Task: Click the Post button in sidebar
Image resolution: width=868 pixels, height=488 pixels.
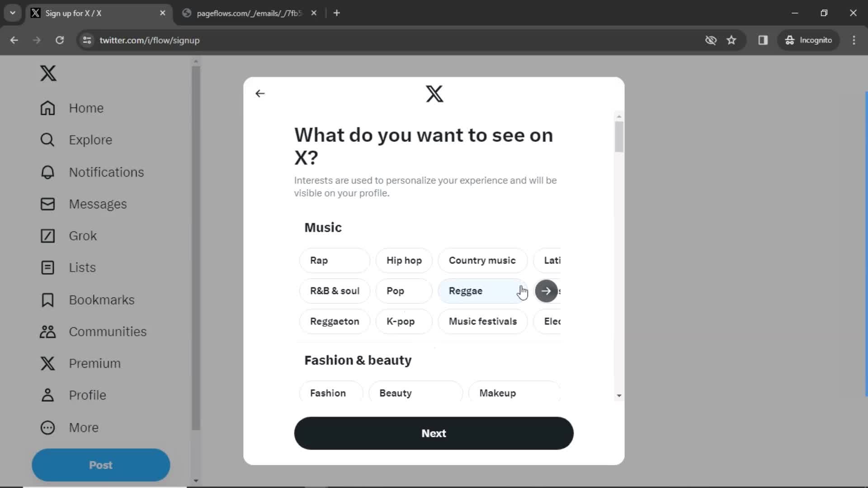Action: coord(101,465)
